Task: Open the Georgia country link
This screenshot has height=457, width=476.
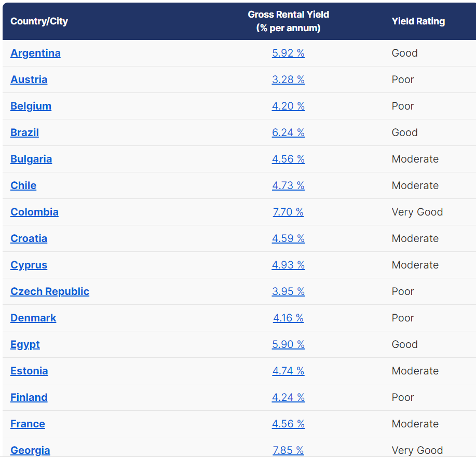Action: click(30, 450)
